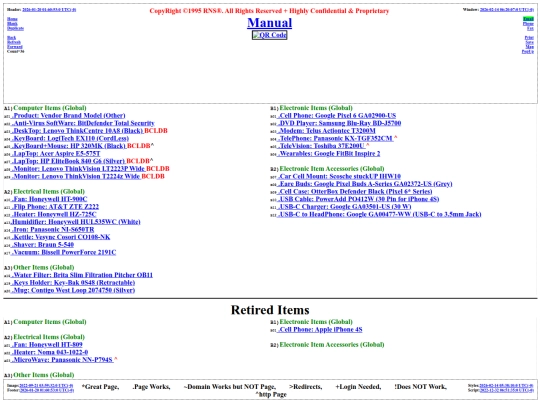Open TeleVision: Toshiba 37E200U link

coord(321,146)
